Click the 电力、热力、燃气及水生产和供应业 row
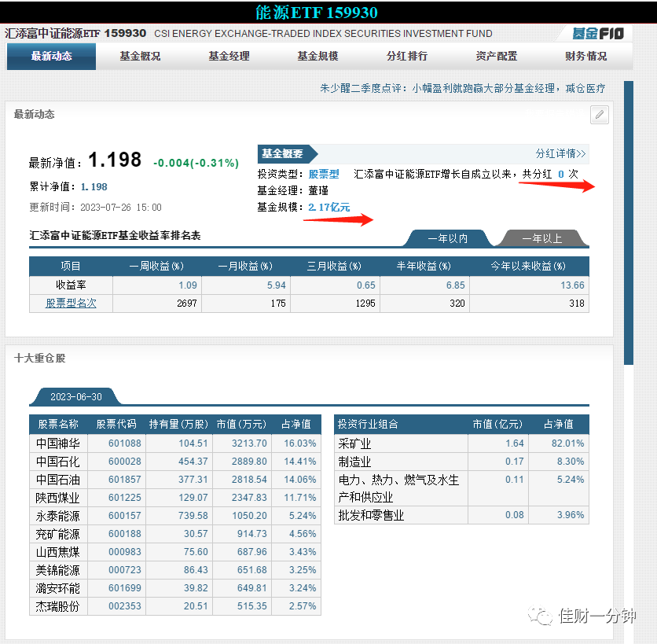The width and height of the screenshot is (657, 644). (461, 488)
